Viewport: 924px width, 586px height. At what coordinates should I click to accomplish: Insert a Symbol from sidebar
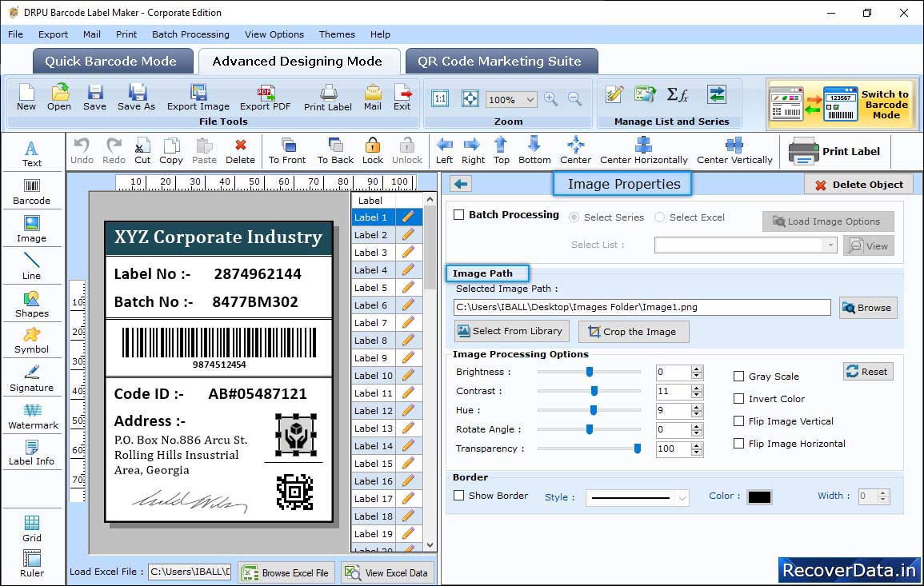tap(32, 341)
